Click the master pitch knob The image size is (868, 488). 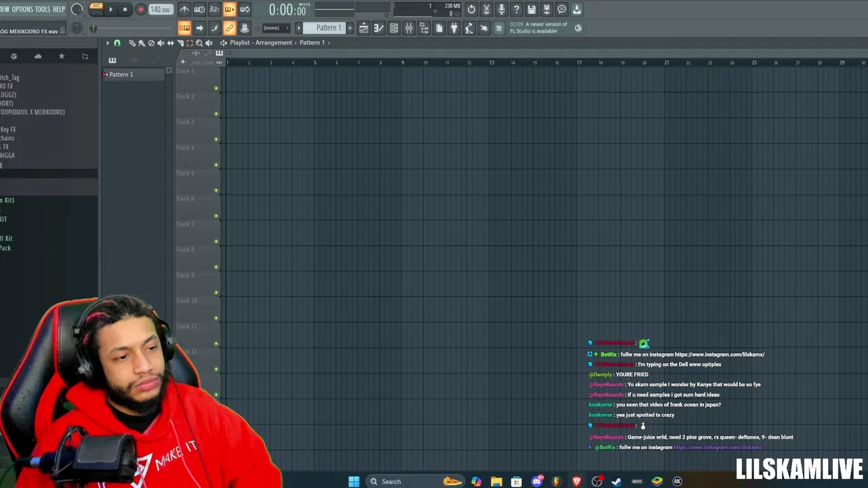click(77, 28)
